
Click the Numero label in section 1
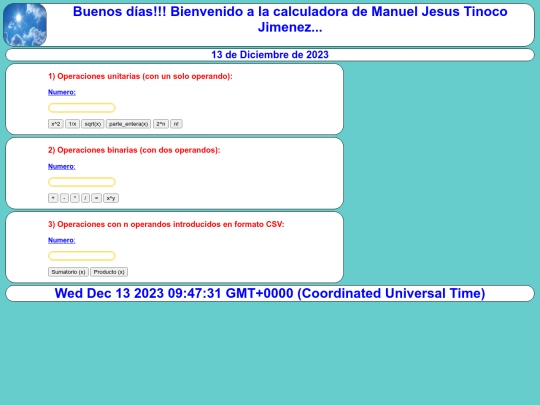pos(62,92)
